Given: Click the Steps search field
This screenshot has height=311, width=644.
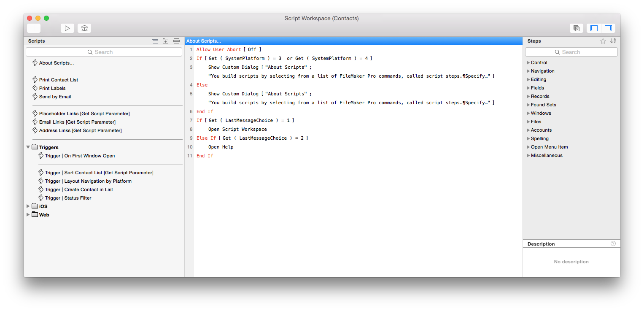Looking at the screenshot, I should click(571, 52).
